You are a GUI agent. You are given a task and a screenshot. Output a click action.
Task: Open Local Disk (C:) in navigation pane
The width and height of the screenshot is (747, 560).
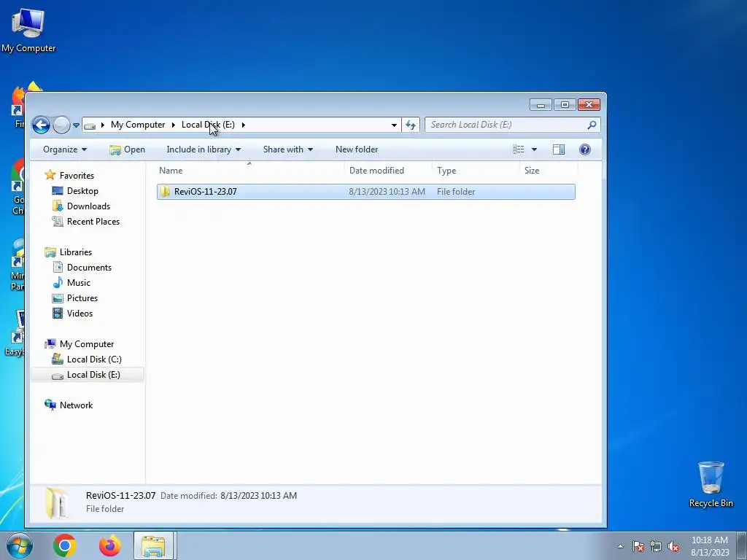[94, 359]
